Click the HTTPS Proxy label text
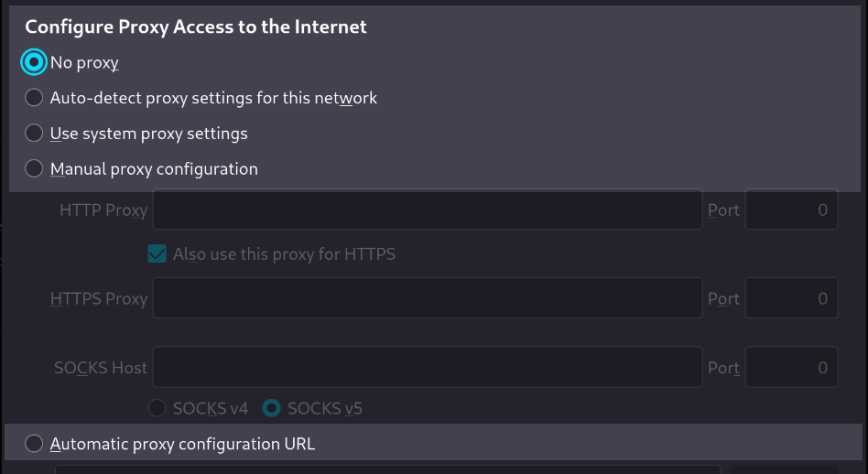The image size is (868, 474). click(x=99, y=299)
